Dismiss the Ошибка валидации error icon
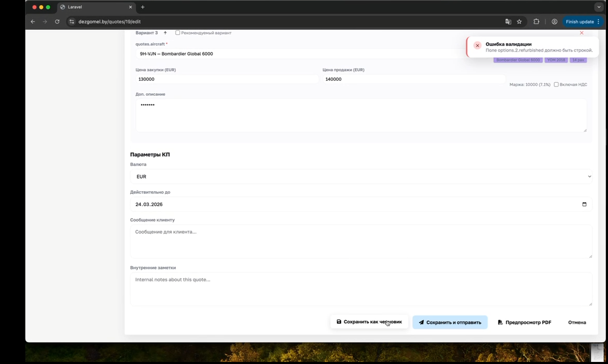The image size is (608, 364). point(477,46)
